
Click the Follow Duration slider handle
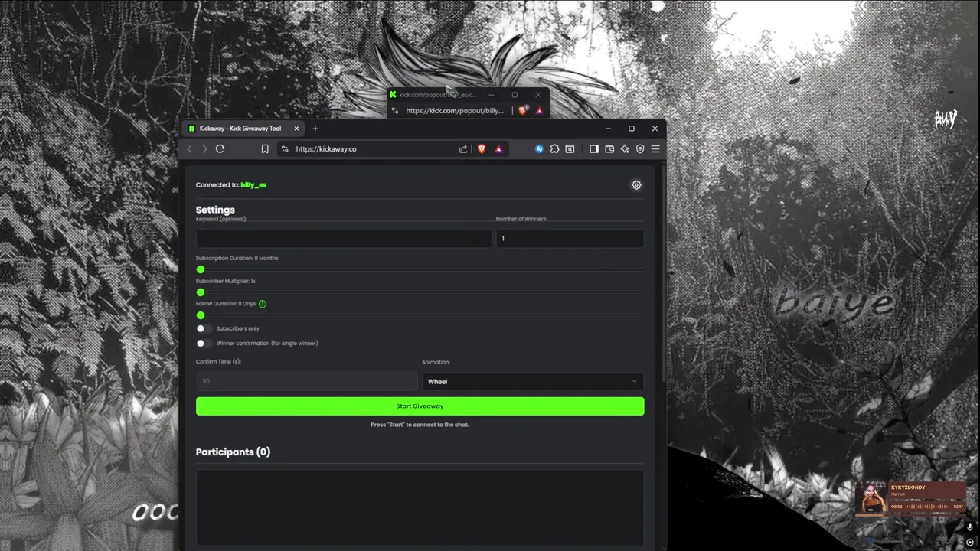(x=201, y=315)
